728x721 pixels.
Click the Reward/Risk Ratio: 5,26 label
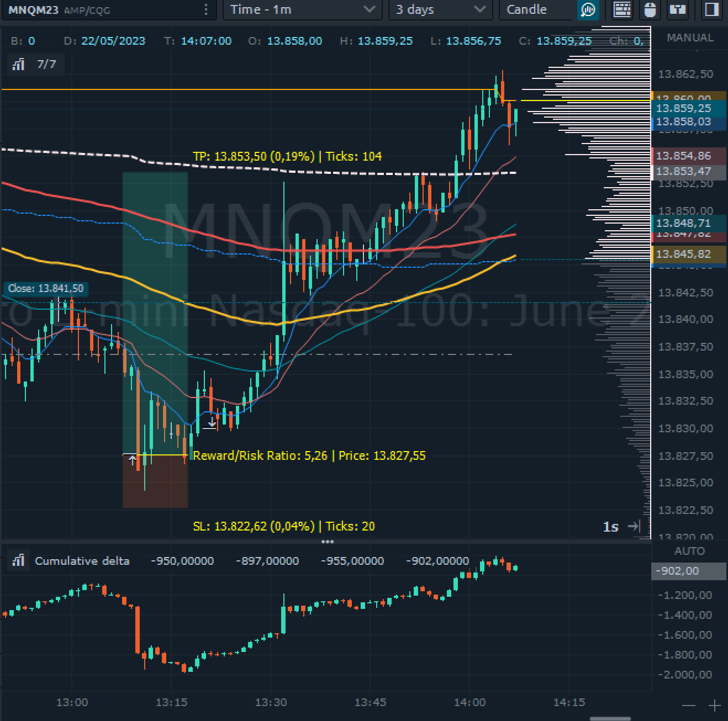309,455
